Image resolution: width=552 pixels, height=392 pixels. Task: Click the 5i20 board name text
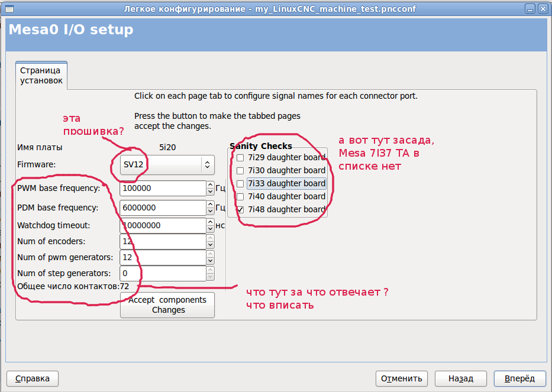click(x=167, y=147)
